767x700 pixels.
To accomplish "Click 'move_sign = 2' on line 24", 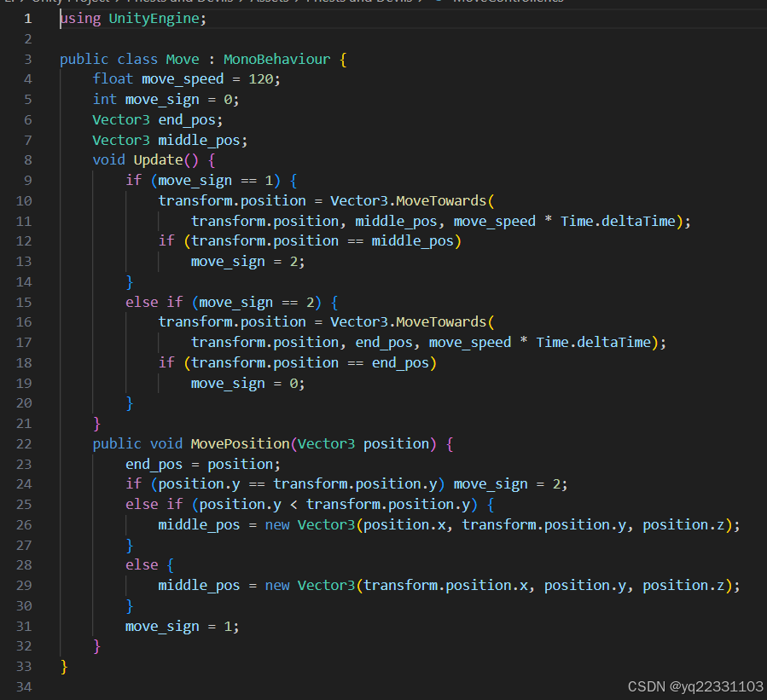I will coord(507,484).
